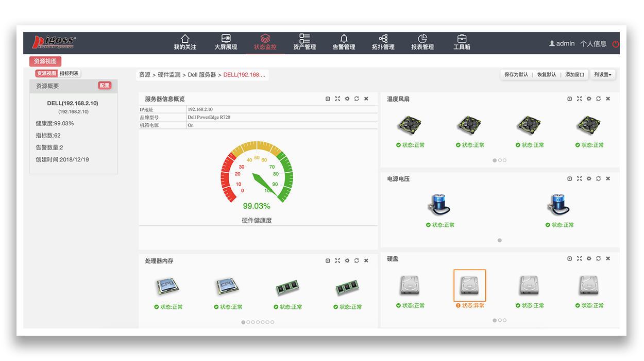Refresh the 温度风扇 fan panel

coord(598,99)
